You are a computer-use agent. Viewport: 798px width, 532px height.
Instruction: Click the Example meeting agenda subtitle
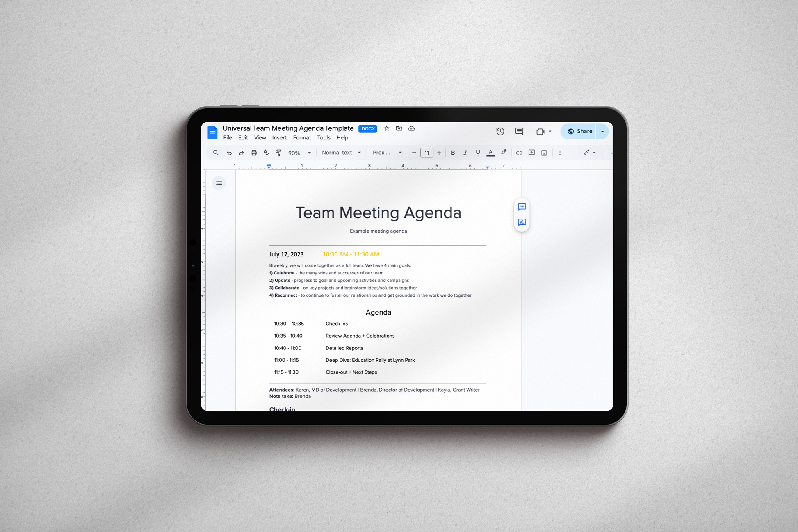point(378,231)
